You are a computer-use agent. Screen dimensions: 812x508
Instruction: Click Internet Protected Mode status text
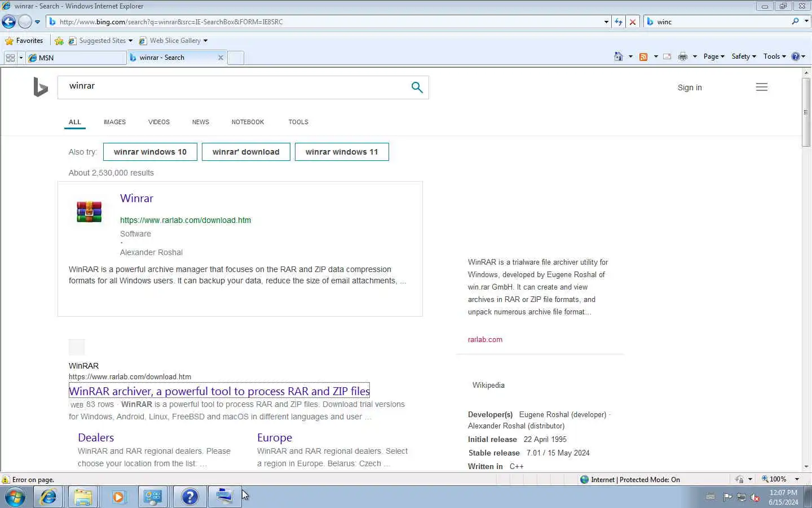coord(635,480)
